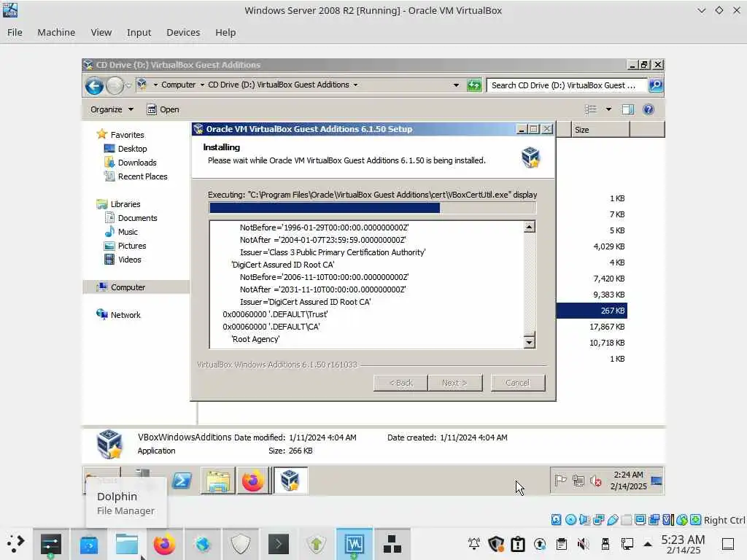Click the search magnifier icon in Explorer
Image resolution: width=747 pixels, height=560 pixels.
click(x=656, y=85)
